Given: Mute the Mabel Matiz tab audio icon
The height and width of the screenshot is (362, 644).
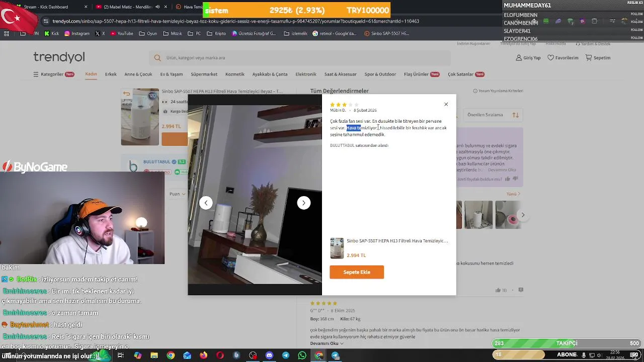Looking at the screenshot, I should 157,7.
